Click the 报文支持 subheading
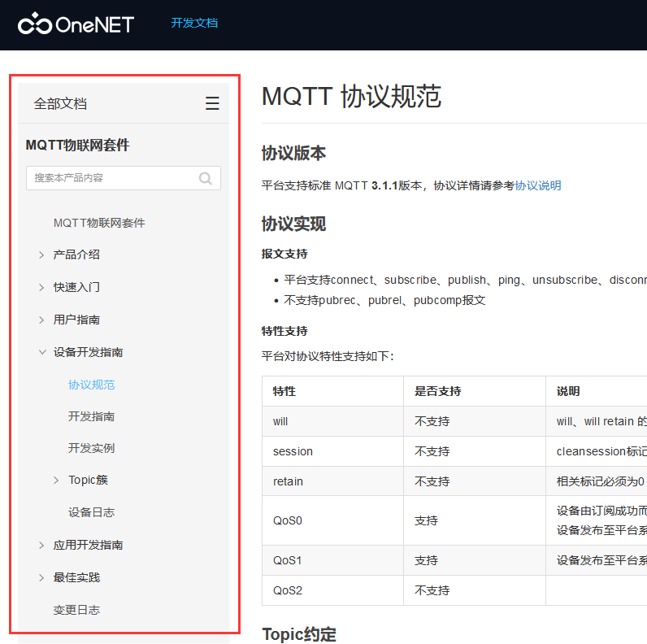Image resolution: width=647 pixels, height=644 pixels. [x=284, y=254]
